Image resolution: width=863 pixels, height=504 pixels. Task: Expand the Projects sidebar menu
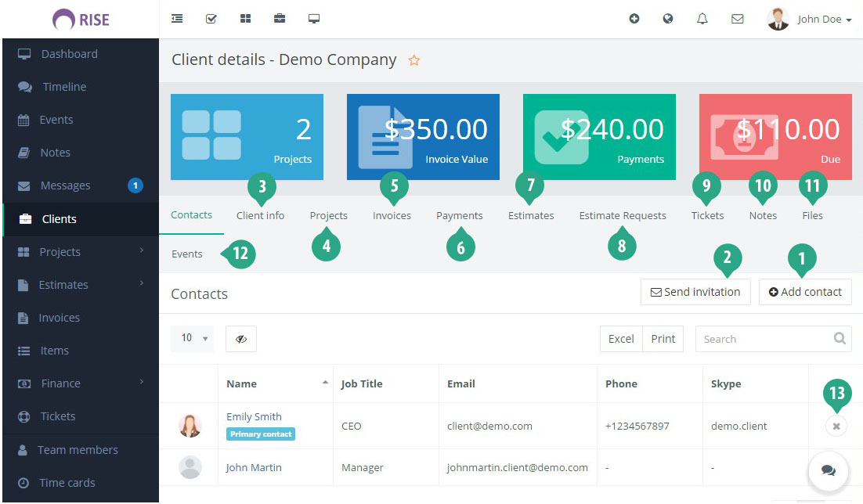tap(61, 251)
